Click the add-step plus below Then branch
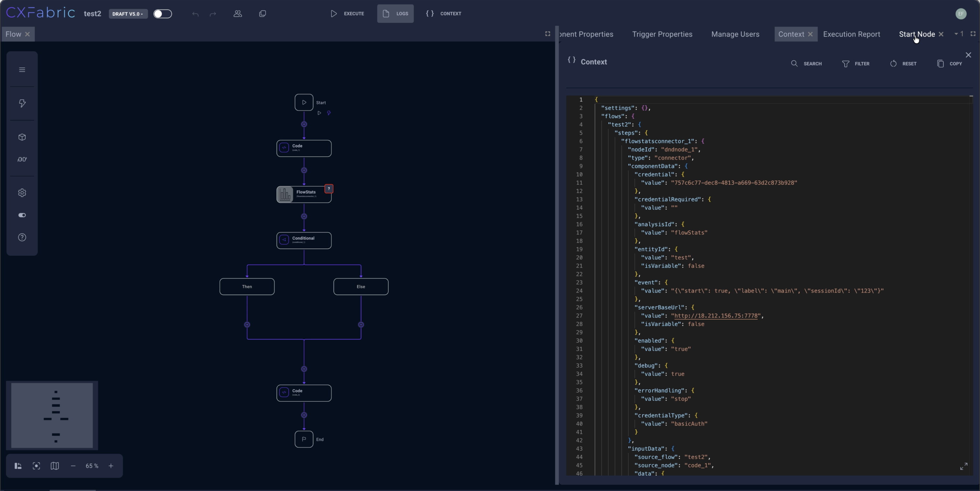The width and height of the screenshot is (980, 491). pos(247,325)
